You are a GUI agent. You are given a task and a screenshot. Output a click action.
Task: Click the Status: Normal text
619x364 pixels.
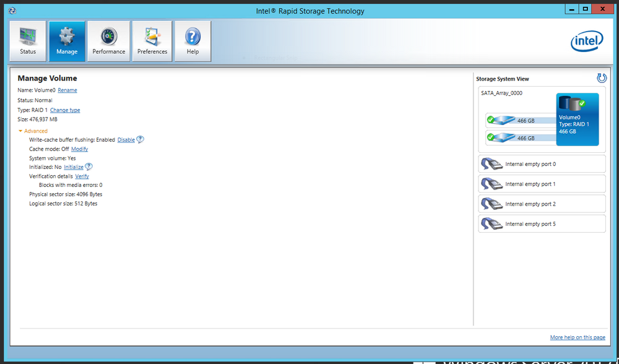[35, 100]
